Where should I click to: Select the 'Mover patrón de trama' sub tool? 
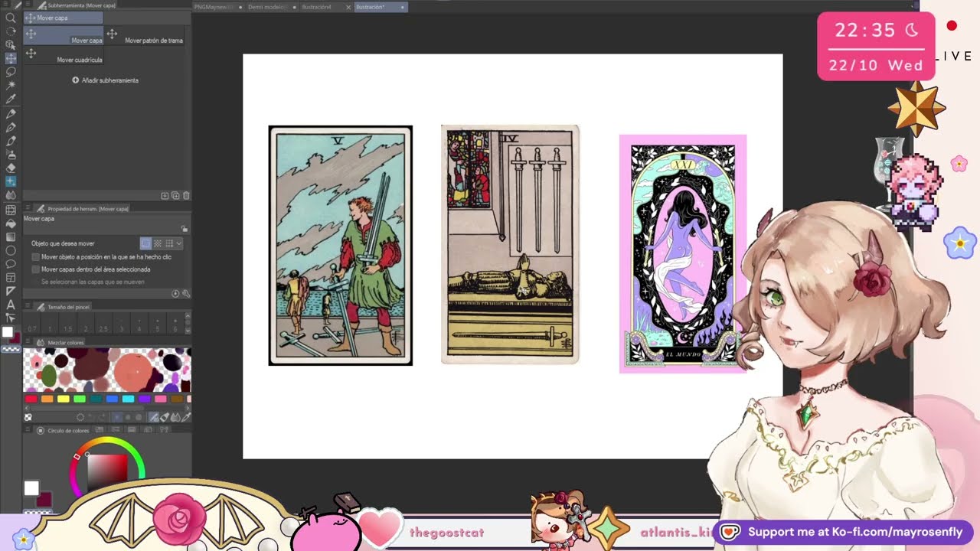[x=145, y=36]
